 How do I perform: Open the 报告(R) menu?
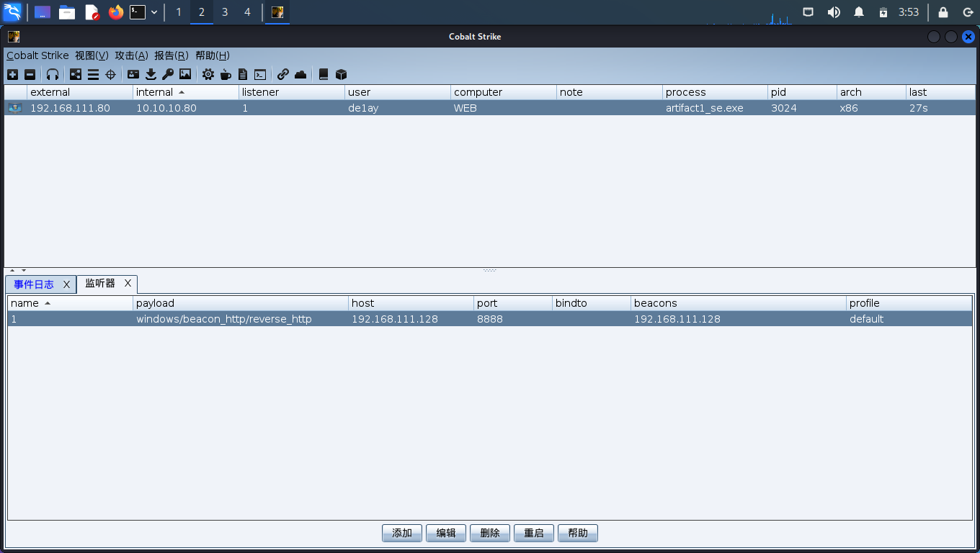tap(171, 55)
